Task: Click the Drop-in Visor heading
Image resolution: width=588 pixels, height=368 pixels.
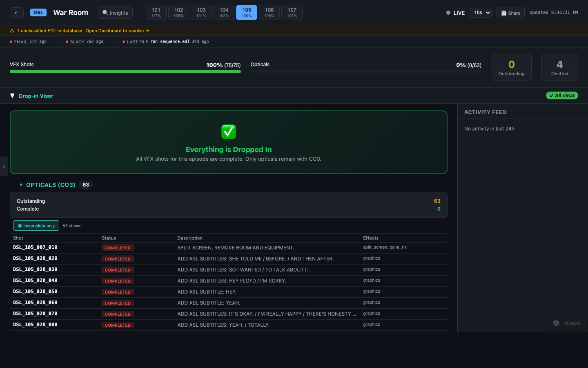Action: pos(36,96)
